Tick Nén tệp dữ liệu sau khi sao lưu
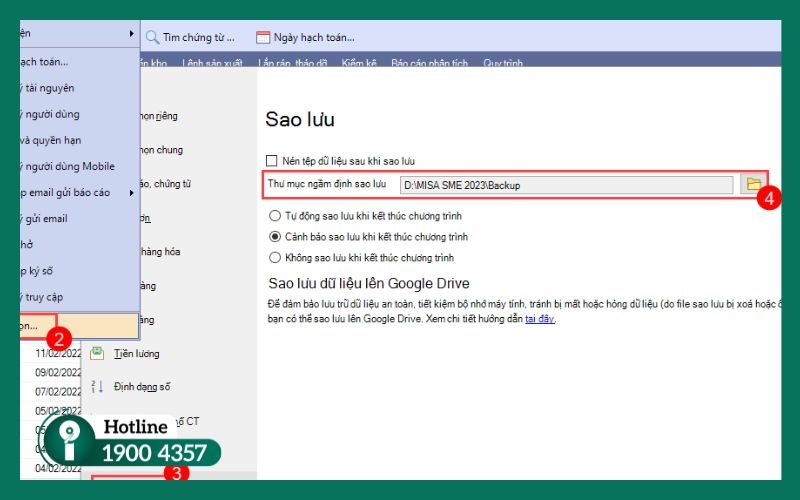This screenshot has height=500, width=800. [271, 161]
